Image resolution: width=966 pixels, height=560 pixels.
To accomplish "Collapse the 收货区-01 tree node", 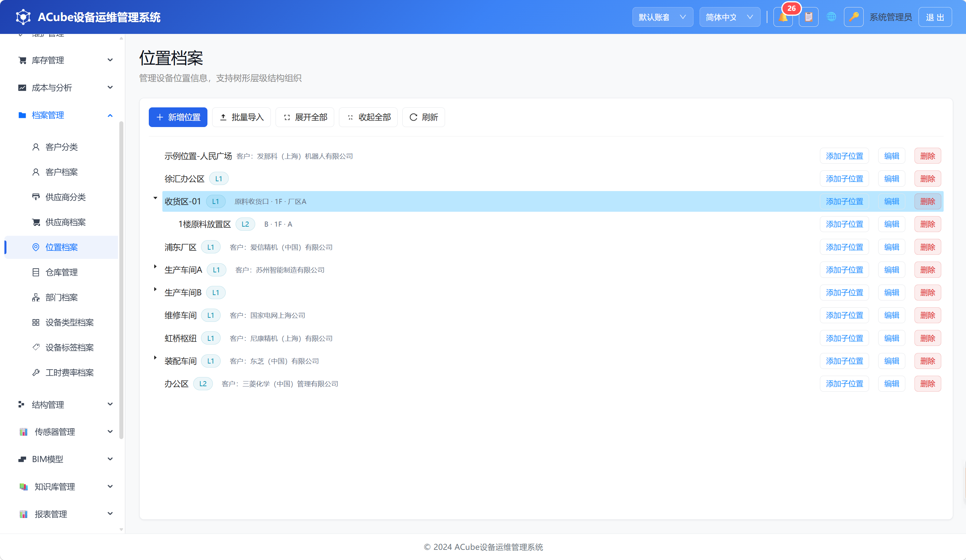I will pyautogui.click(x=155, y=198).
